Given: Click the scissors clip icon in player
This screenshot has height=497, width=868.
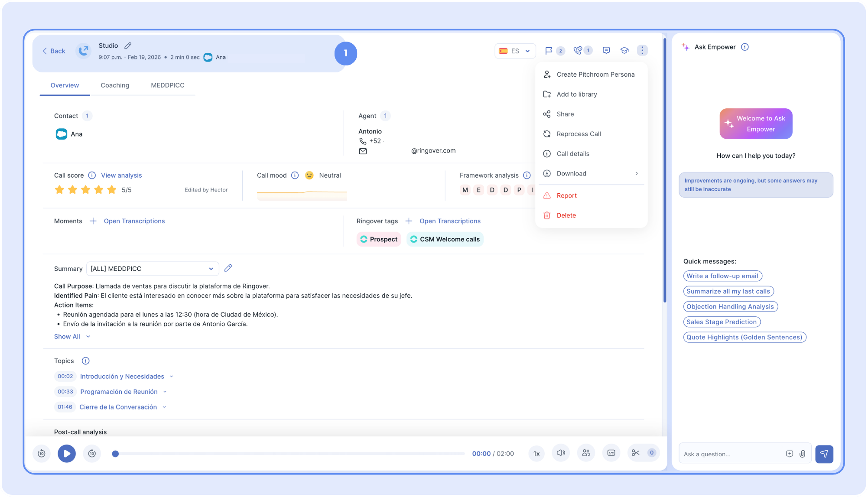Looking at the screenshot, I should [636, 453].
